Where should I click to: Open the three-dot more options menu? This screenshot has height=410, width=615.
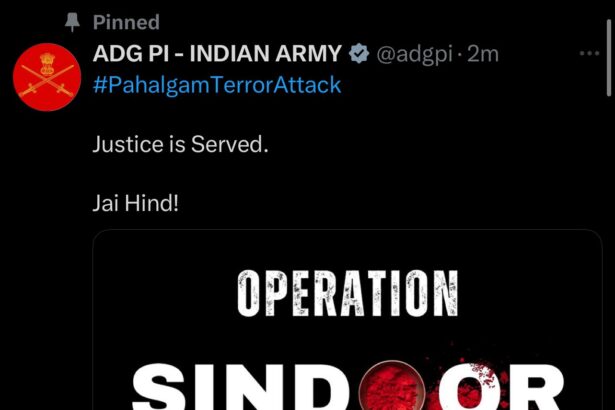[x=589, y=53]
